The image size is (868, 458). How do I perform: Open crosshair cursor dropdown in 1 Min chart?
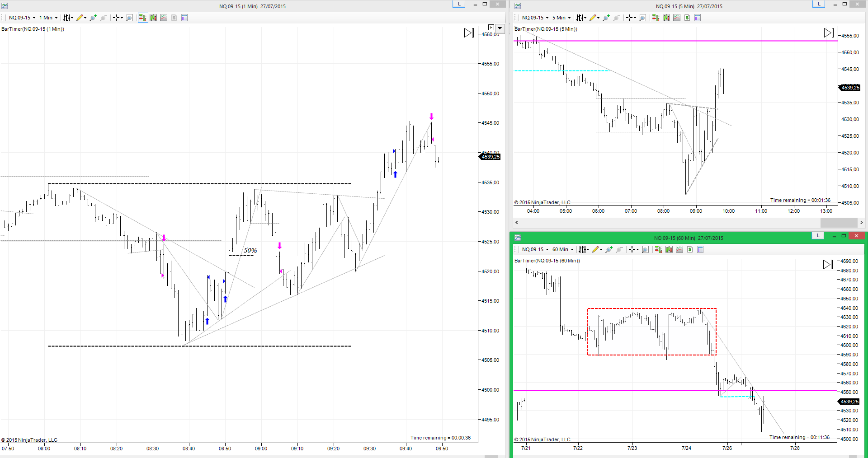coord(118,18)
